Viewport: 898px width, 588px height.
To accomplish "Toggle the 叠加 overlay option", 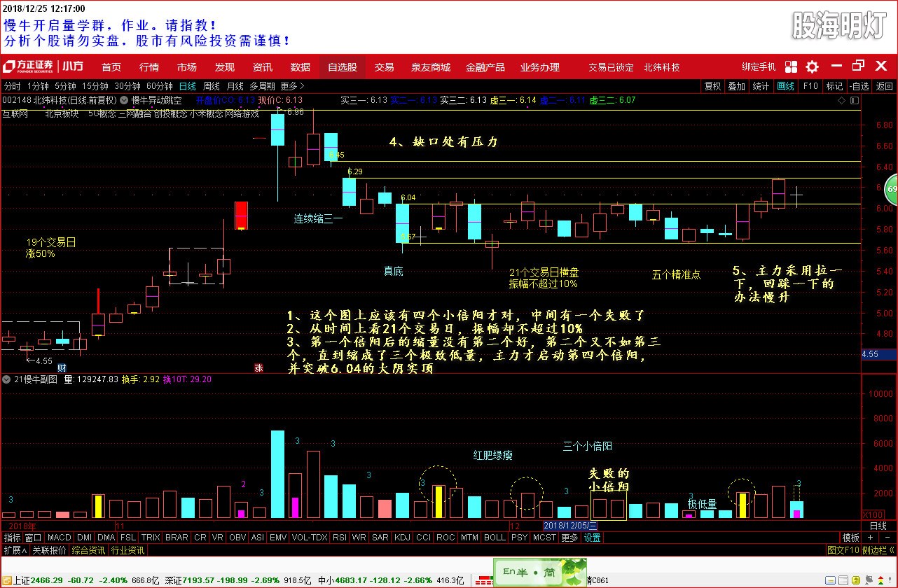I will (x=736, y=86).
